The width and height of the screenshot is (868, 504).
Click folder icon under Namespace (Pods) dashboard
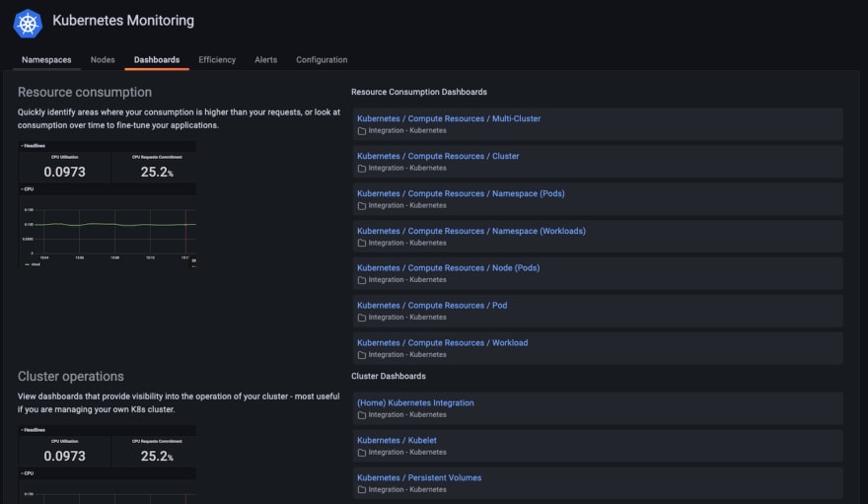click(361, 206)
